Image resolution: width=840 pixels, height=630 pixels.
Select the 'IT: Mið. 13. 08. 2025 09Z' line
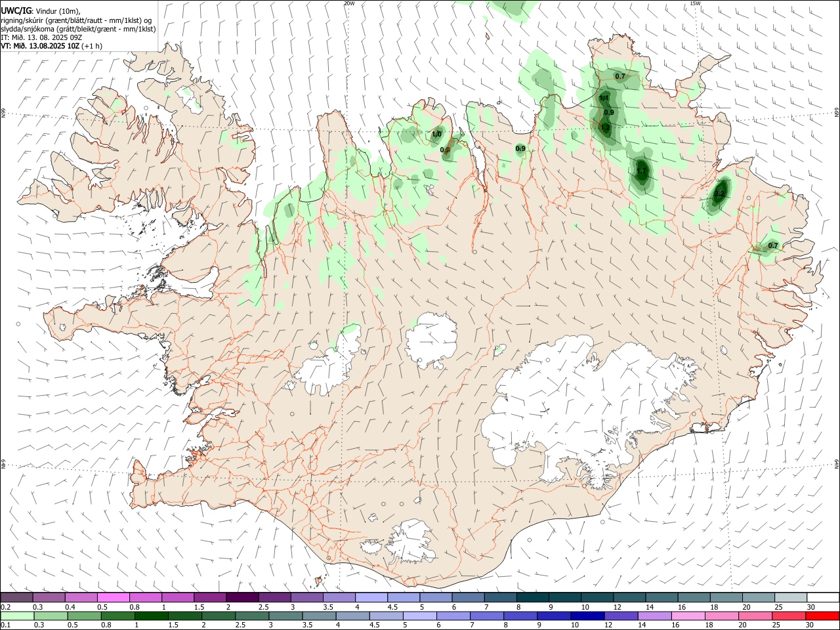point(41,37)
